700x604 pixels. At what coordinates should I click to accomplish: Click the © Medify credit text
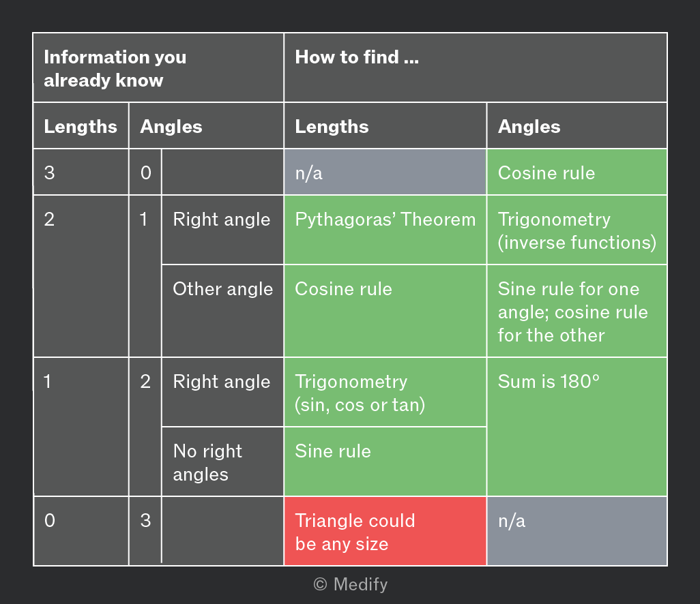[351, 584]
